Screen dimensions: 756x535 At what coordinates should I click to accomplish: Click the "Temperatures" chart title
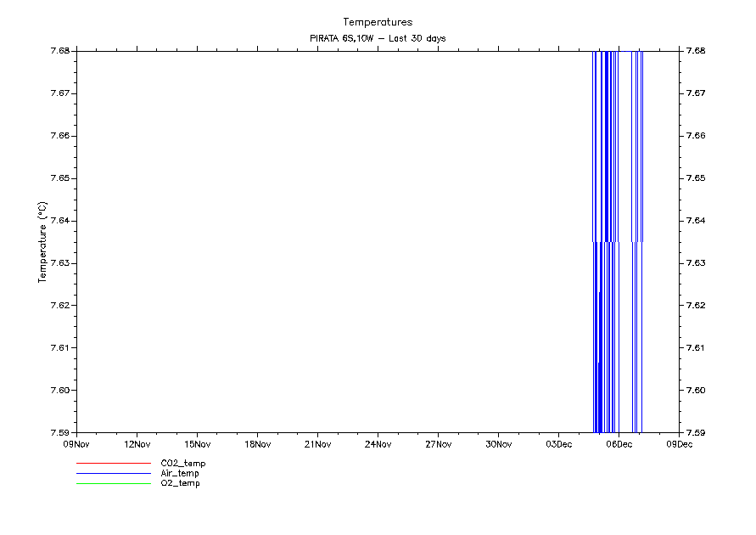[378, 22]
